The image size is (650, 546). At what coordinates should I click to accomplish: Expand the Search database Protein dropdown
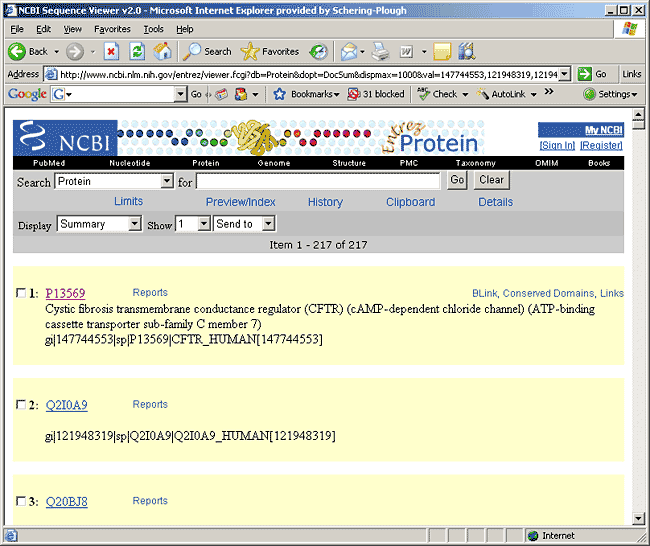[x=167, y=181]
